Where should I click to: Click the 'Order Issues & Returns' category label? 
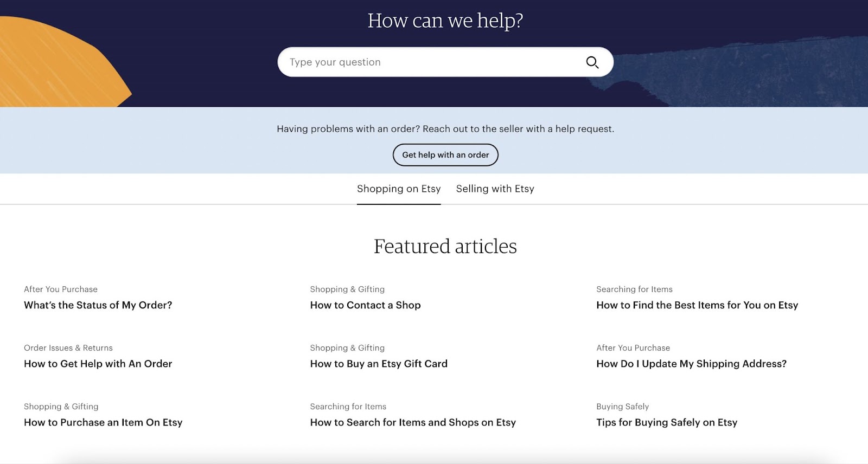click(x=68, y=348)
